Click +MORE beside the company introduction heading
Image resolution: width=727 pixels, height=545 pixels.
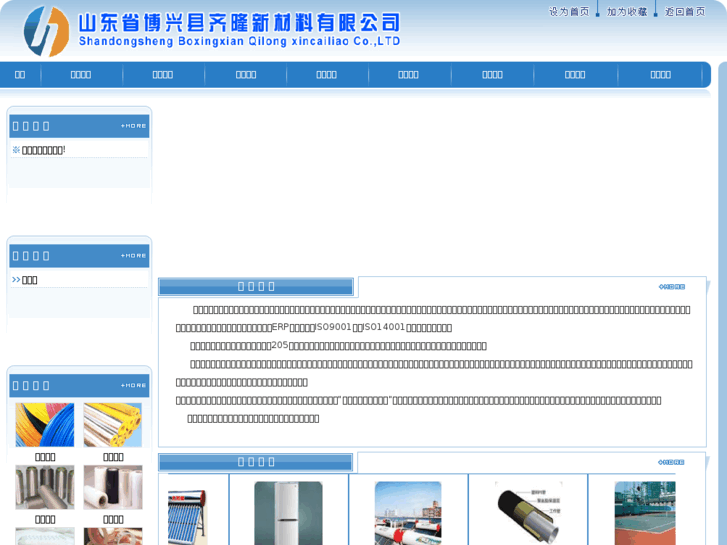pyautogui.click(x=672, y=287)
